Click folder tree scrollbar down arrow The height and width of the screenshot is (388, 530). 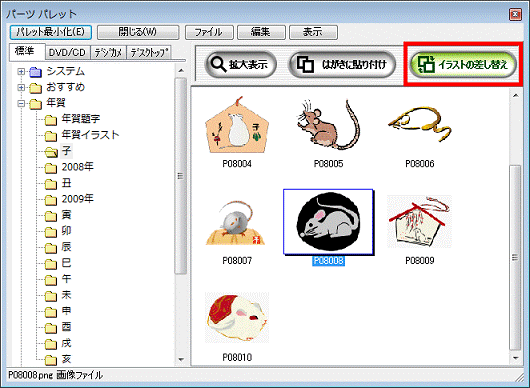tap(181, 359)
